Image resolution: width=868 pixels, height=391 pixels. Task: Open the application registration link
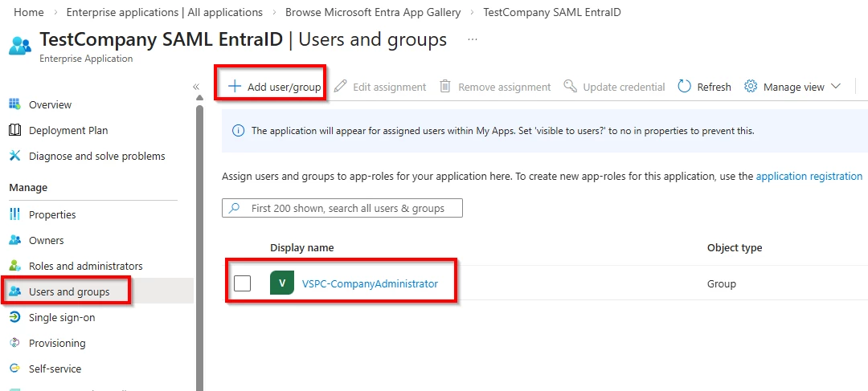[809, 176]
